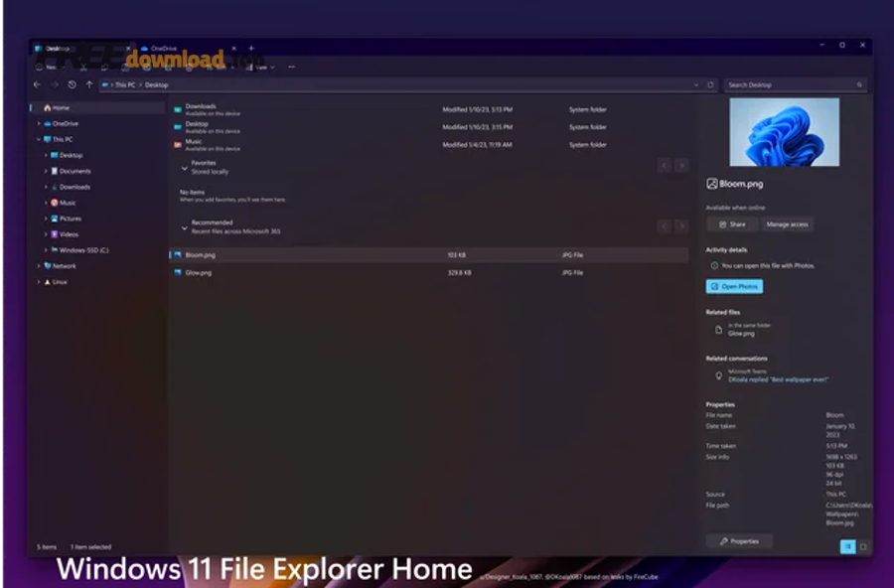Click Desktop in address breadcrumb
Image resolution: width=894 pixels, height=588 pixels.
(x=156, y=85)
